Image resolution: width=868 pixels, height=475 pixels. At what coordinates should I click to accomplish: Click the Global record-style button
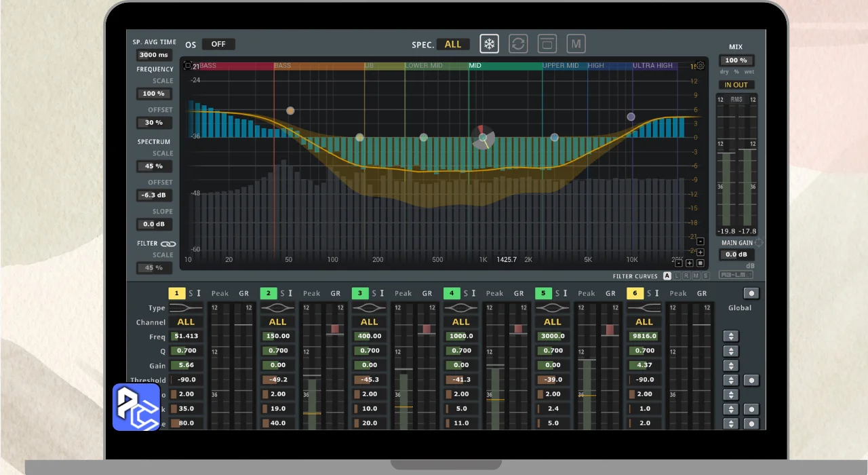(x=751, y=294)
